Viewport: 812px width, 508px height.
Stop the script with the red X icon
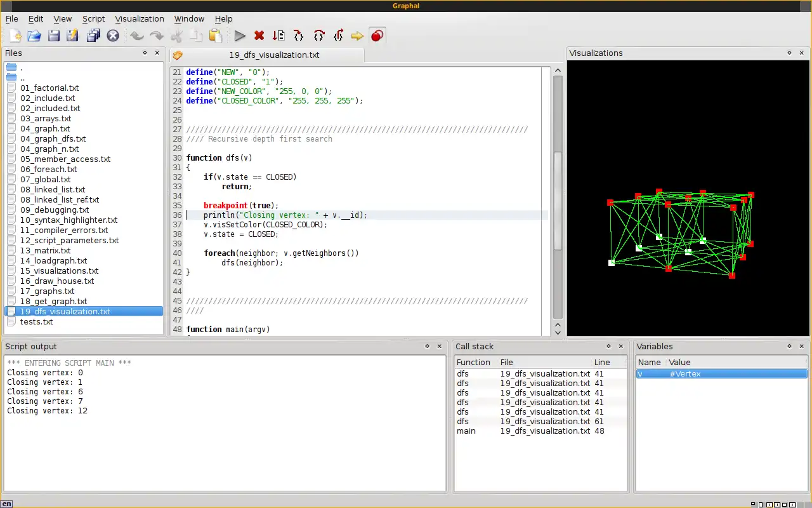click(259, 36)
